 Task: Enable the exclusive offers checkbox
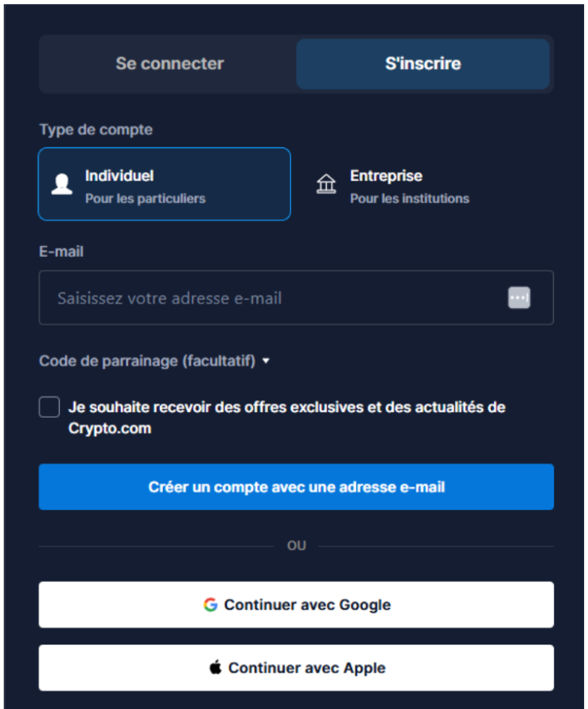(49, 407)
